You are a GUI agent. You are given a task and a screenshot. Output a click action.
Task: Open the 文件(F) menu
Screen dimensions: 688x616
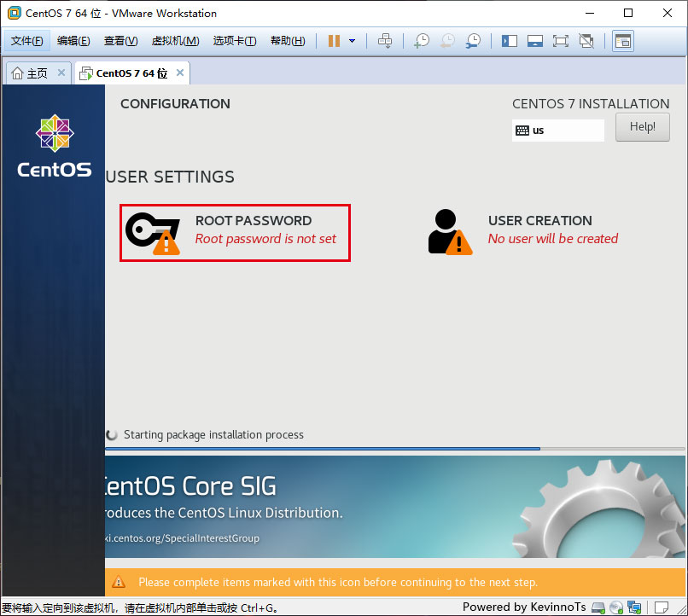point(26,41)
